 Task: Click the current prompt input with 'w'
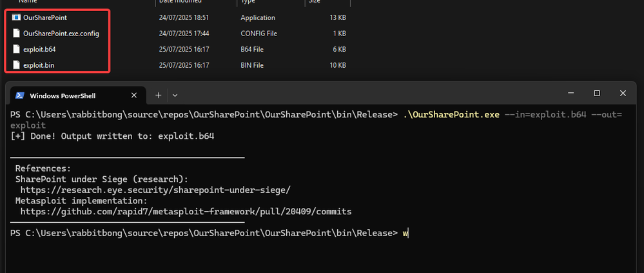coord(405,234)
